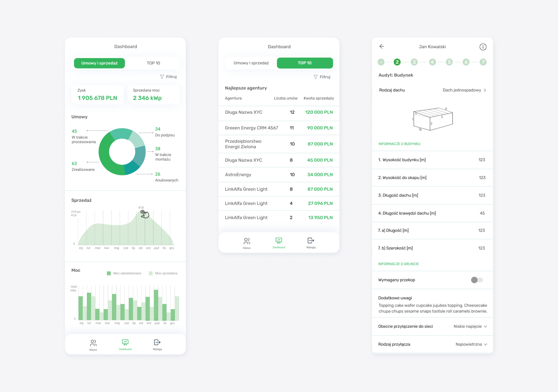Select the Przedsiębiorstwo Energii Zielona row
This screenshot has width=558, height=392.
pos(279,144)
